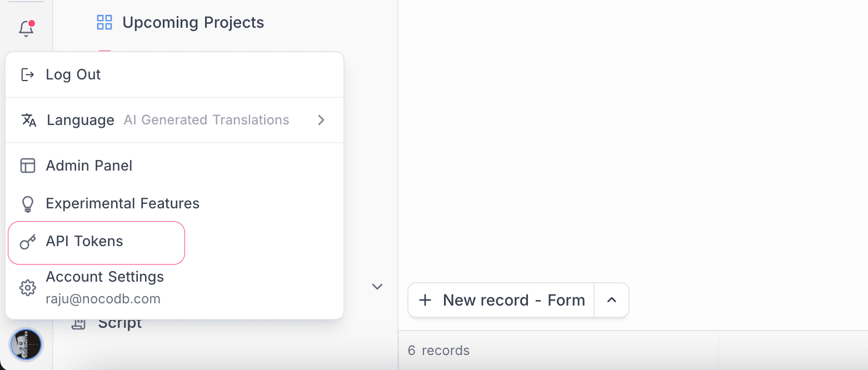Open the Account Settings menu entry
868x370 pixels.
click(105, 277)
